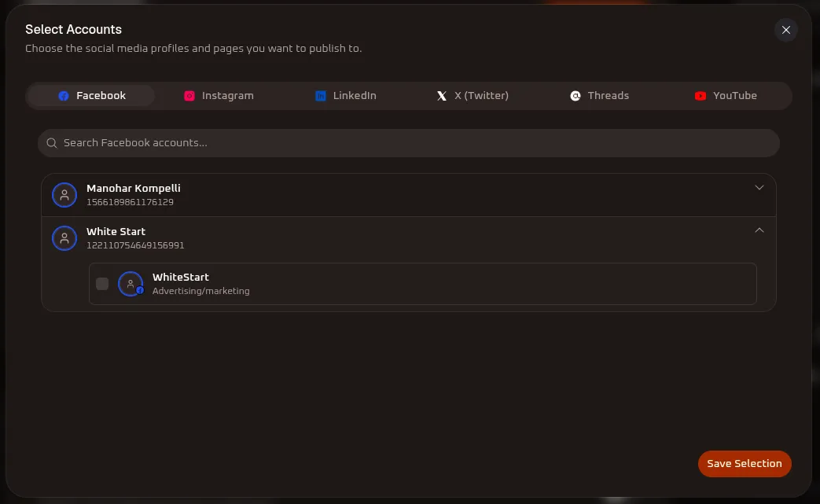820x504 pixels.
Task: Check the WhiteStart page checkbox
Action: point(102,283)
